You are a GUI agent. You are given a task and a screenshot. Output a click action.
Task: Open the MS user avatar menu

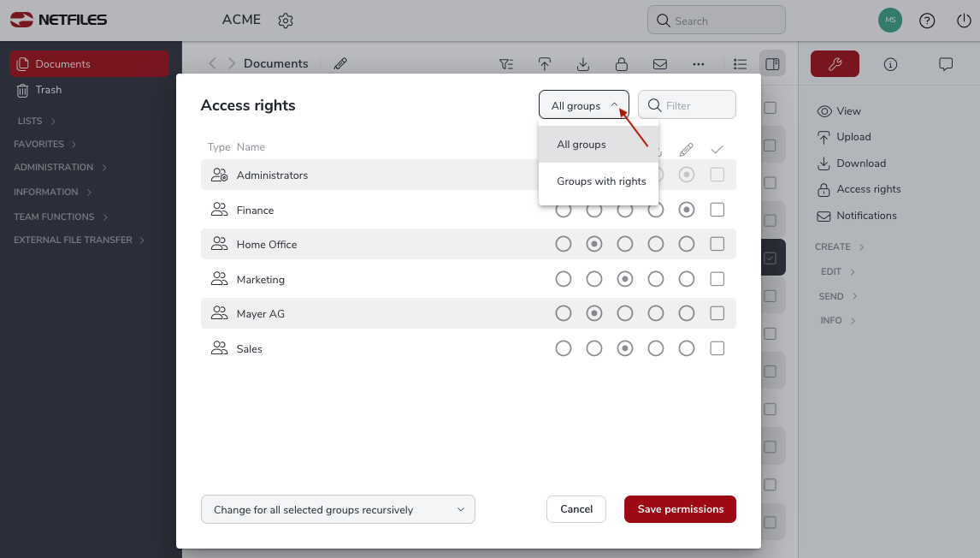[890, 20]
